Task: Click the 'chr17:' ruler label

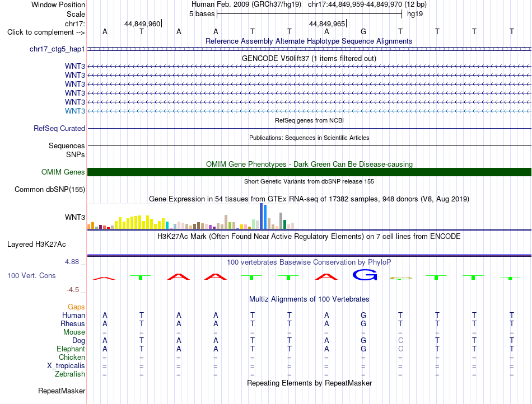Action: click(x=74, y=24)
